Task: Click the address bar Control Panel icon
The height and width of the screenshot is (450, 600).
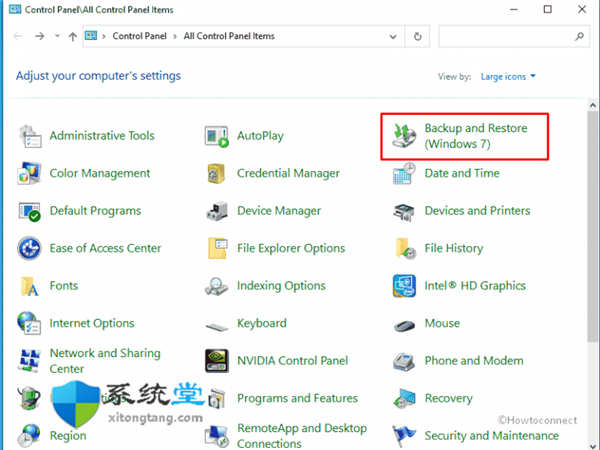Action: [x=91, y=36]
